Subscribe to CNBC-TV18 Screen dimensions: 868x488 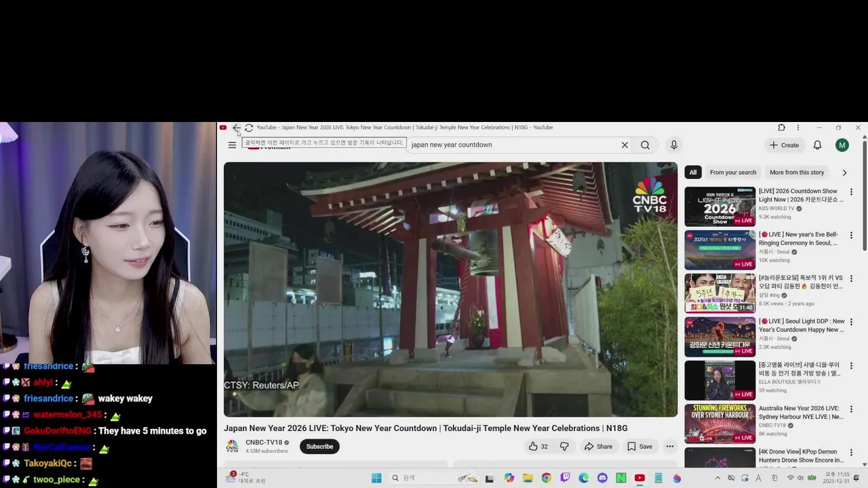(319, 447)
